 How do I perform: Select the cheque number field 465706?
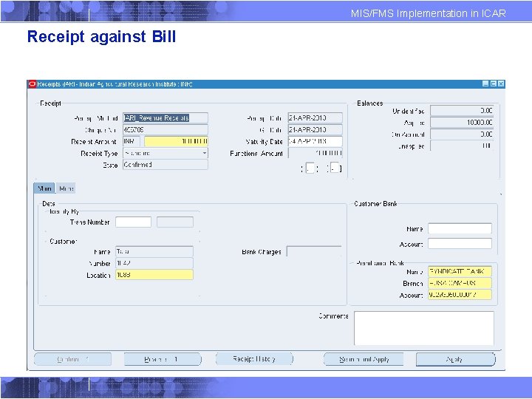point(166,129)
